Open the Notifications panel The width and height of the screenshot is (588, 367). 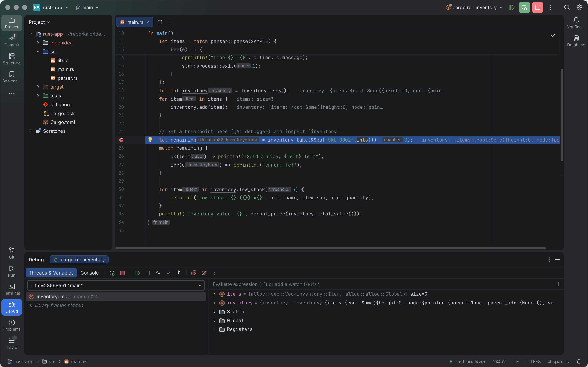(576, 23)
